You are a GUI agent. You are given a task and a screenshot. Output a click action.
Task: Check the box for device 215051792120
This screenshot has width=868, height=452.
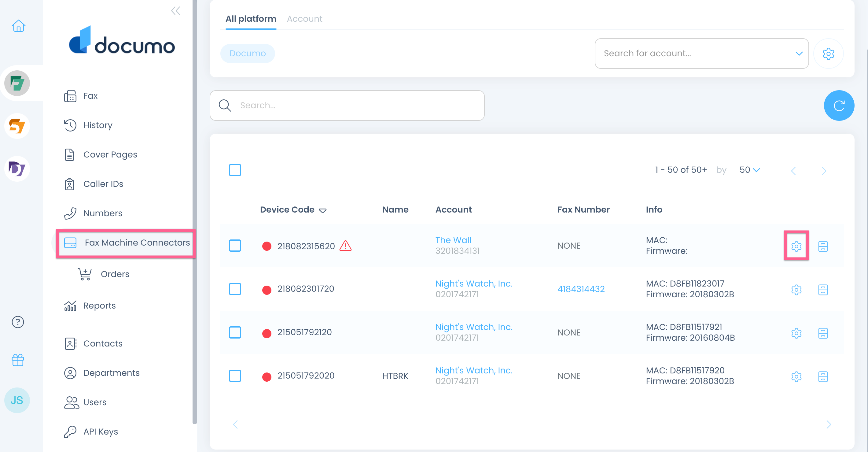click(235, 332)
